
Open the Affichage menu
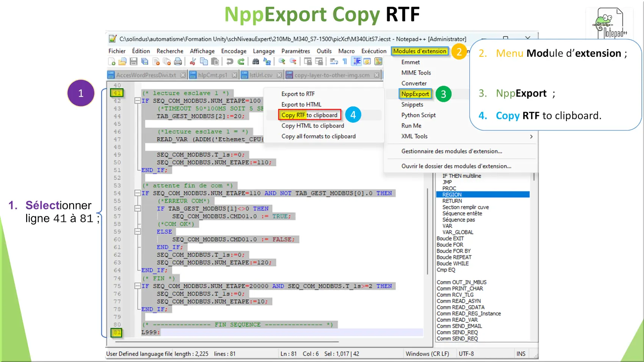pos(202,51)
